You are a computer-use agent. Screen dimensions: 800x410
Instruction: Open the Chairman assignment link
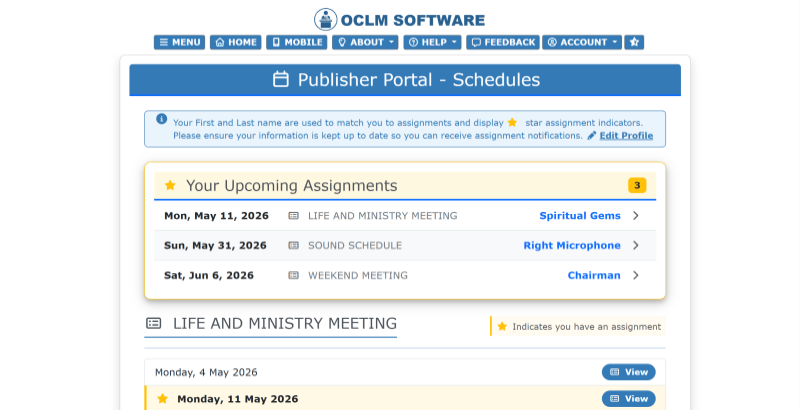click(594, 275)
